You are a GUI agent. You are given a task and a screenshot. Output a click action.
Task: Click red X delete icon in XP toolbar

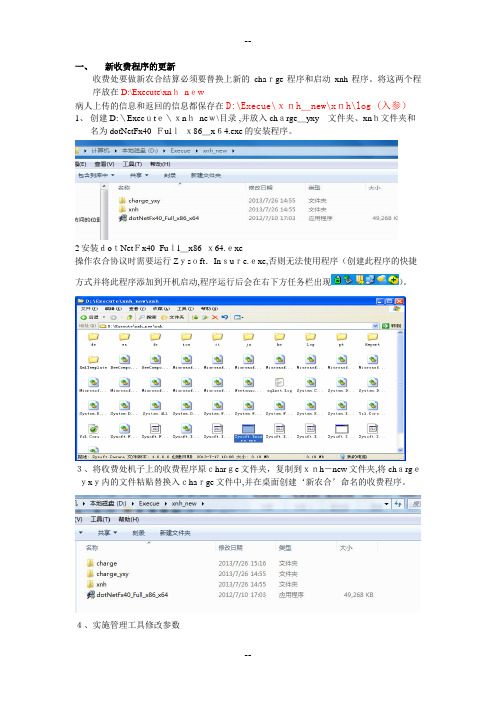coord(215,317)
